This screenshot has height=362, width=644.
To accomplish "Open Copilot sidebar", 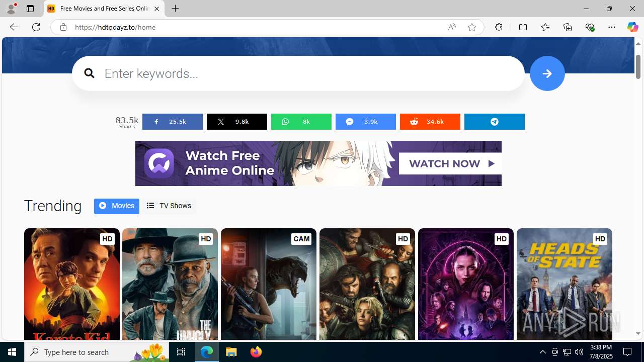I will coord(632,27).
